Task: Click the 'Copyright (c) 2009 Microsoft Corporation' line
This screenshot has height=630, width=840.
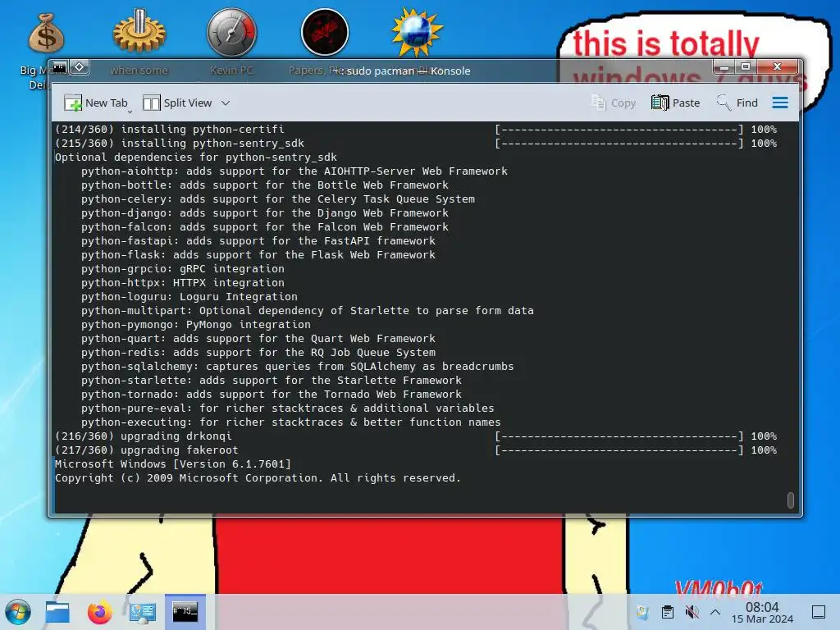Action: point(258,478)
